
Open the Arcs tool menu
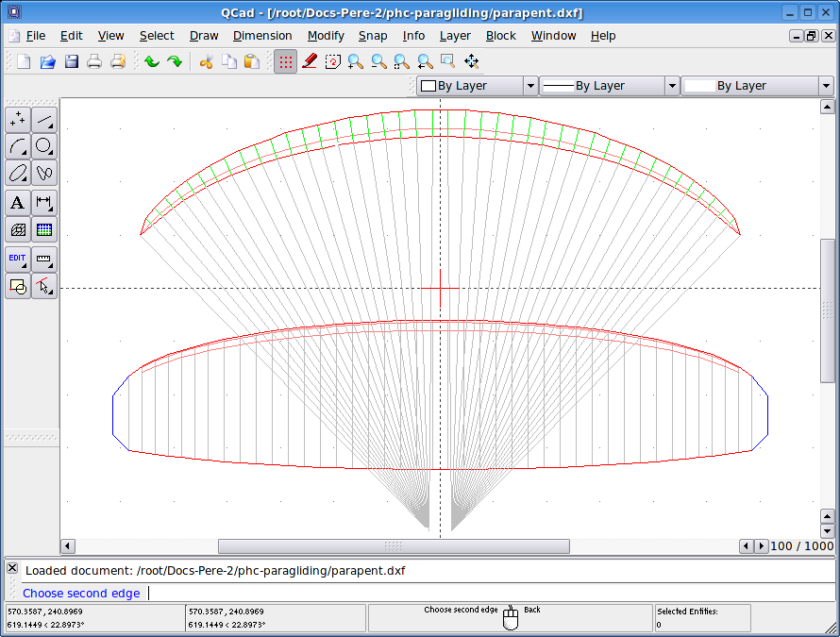pyautogui.click(x=18, y=146)
